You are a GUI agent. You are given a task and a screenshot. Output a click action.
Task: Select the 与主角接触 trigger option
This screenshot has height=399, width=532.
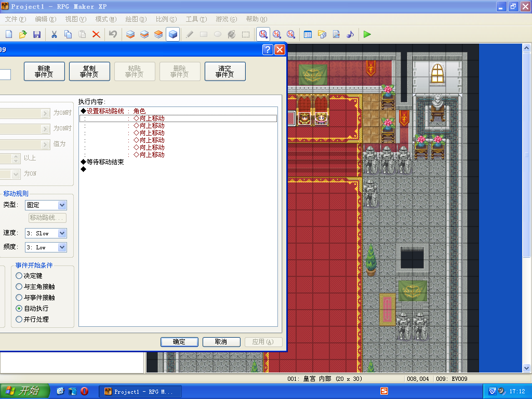coord(35,287)
